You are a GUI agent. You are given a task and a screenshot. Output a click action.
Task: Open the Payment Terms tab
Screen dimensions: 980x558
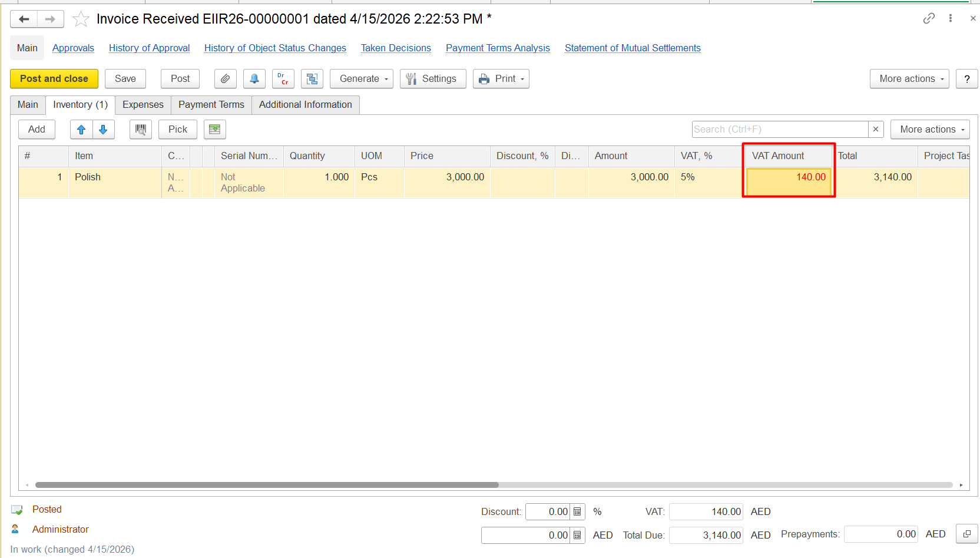coord(211,105)
